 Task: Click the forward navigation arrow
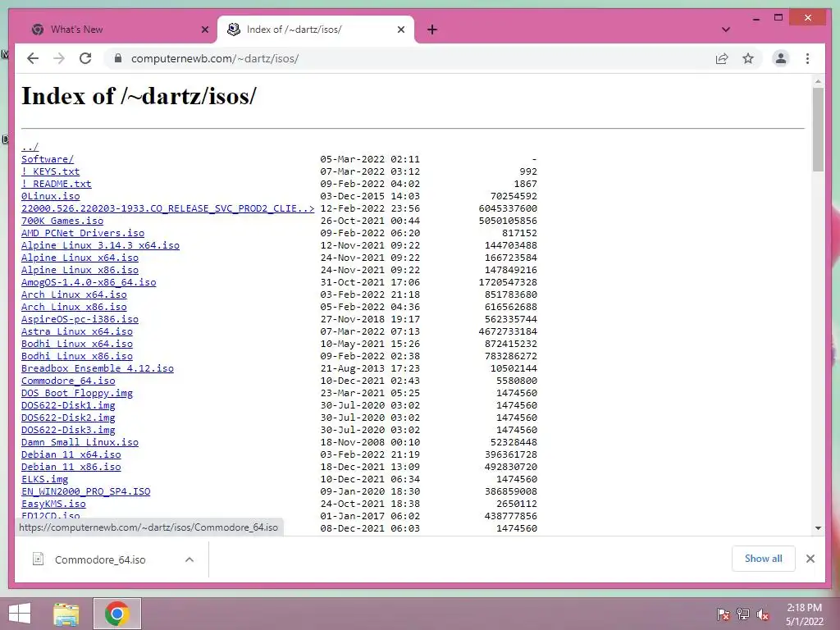coord(59,58)
